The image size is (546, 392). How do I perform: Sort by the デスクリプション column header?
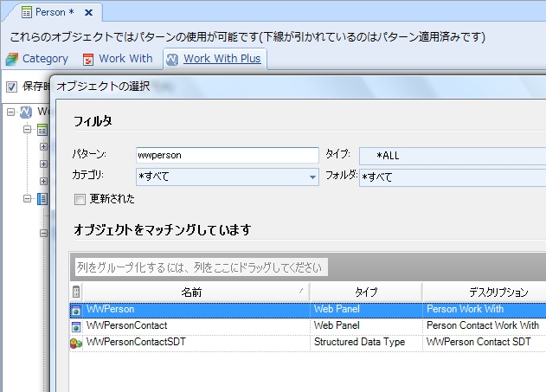point(482,292)
